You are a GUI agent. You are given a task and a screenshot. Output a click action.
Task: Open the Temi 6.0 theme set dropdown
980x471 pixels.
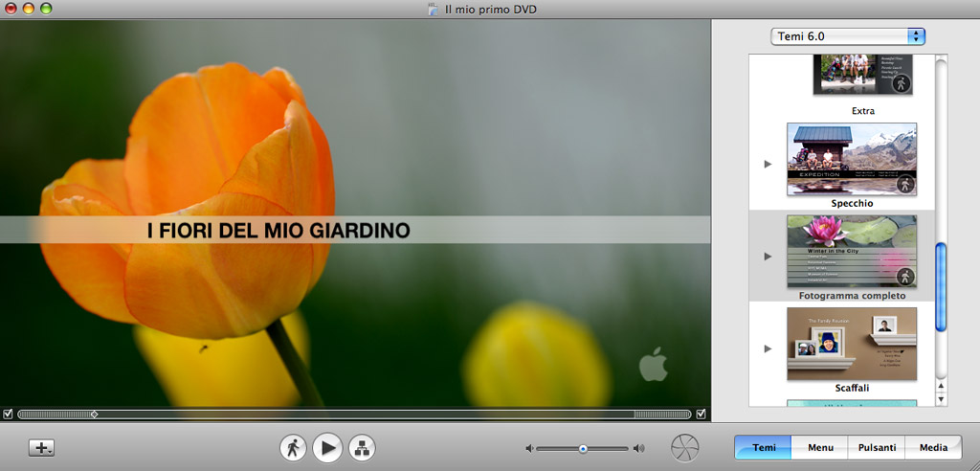(x=848, y=36)
